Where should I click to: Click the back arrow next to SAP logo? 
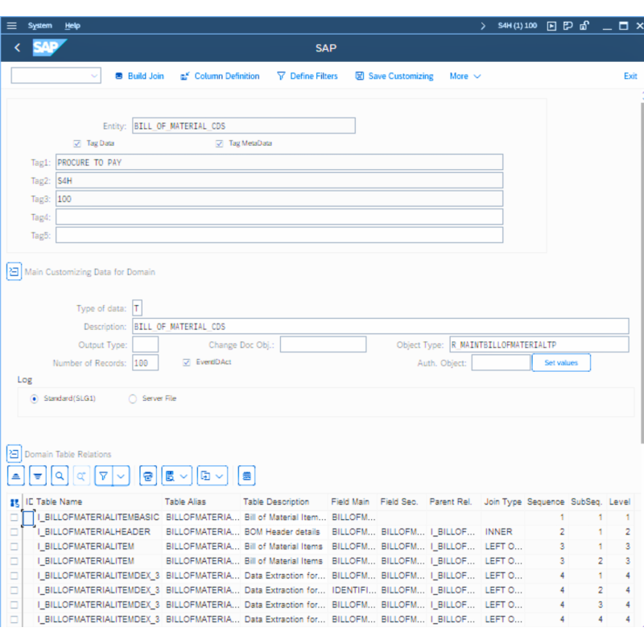tap(18, 48)
